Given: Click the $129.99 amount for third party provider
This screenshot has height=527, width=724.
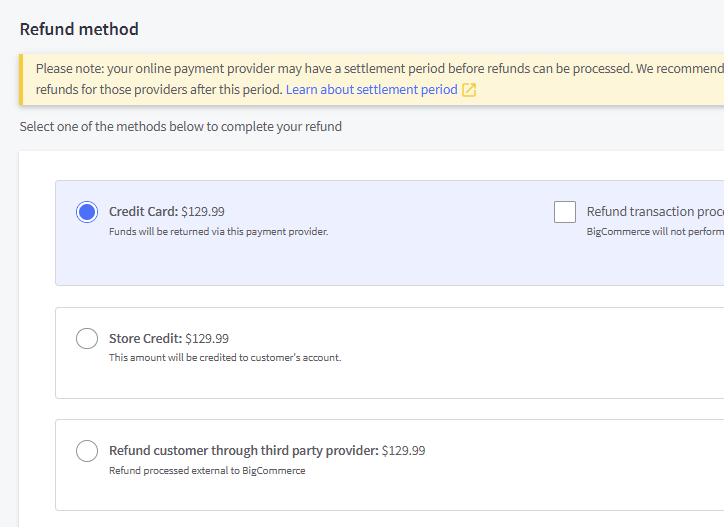Looking at the screenshot, I should pos(404,451).
